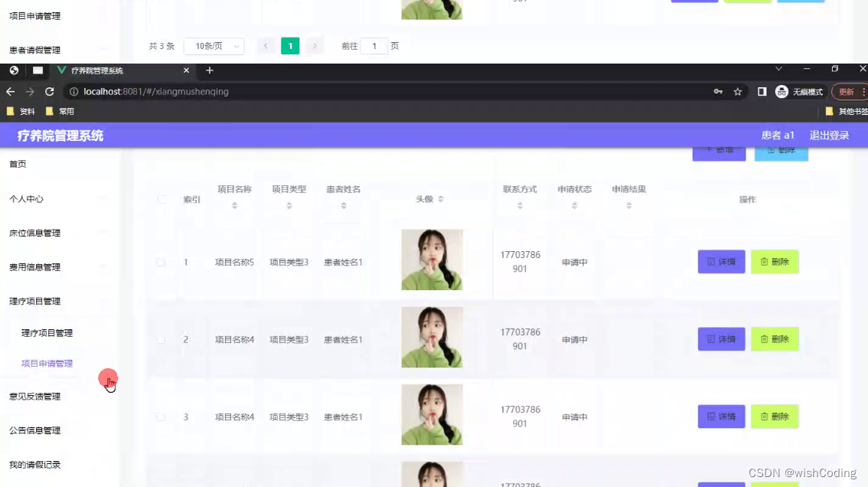Select page 1 in pagination
The width and height of the screenshot is (868, 487).
pos(290,46)
